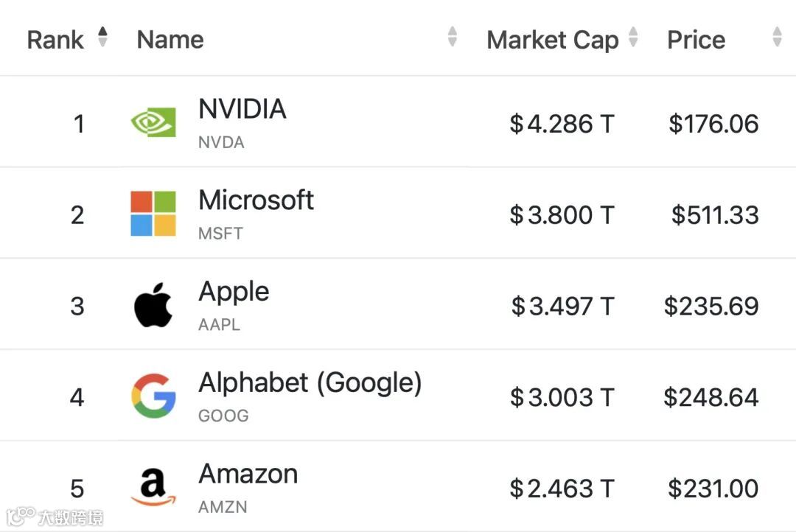Open the NVIDIA company link
This screenshot has height=532, width=796.
pyautogui.click(x=242, y=109)
